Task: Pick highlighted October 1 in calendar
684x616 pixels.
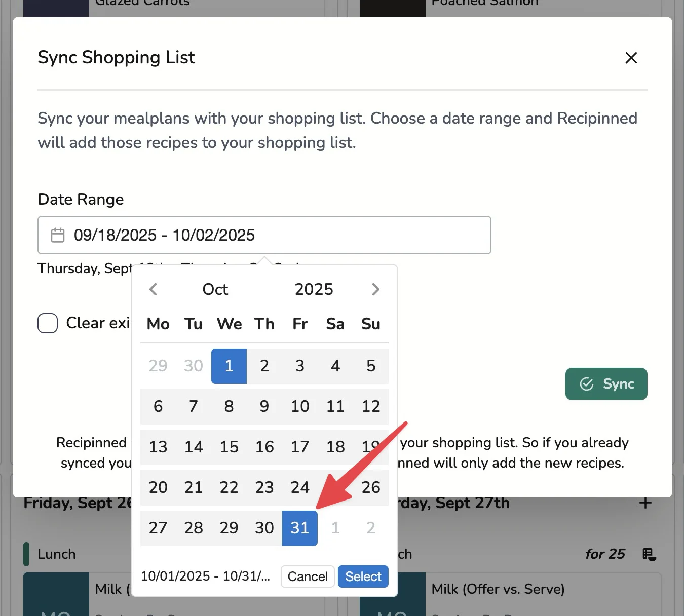Action: [x=229, y=366]
